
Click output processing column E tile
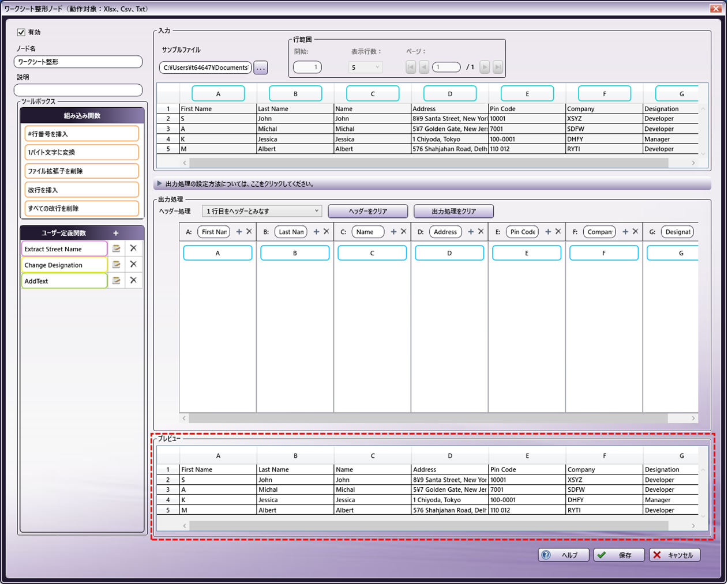click(x=527, y=253)
